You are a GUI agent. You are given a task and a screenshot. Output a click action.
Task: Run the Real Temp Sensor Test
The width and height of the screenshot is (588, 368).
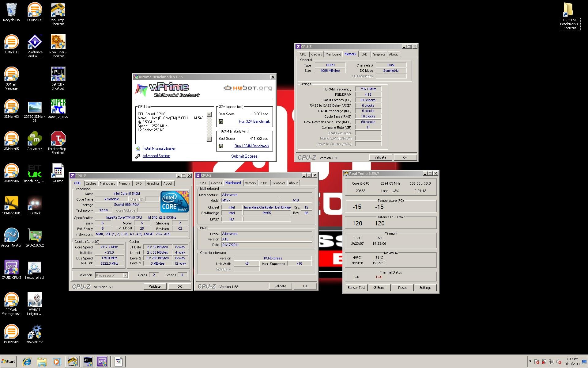coord(356,288)
